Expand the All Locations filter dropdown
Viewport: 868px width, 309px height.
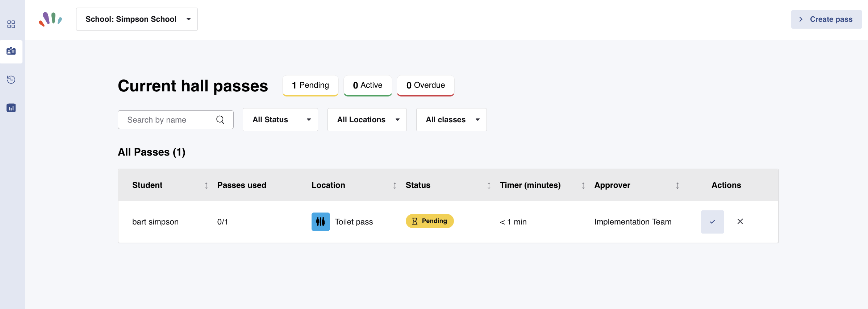(x=367, y=120)
